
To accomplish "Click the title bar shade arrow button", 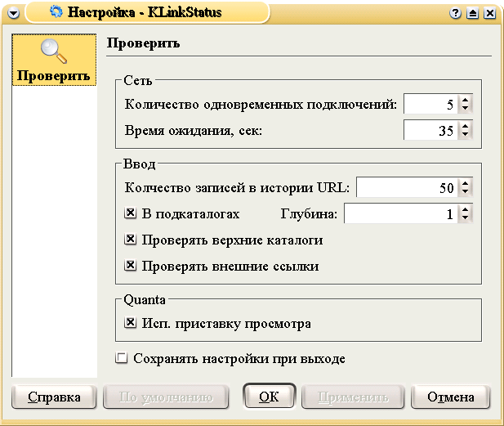I will pos(473,13).
